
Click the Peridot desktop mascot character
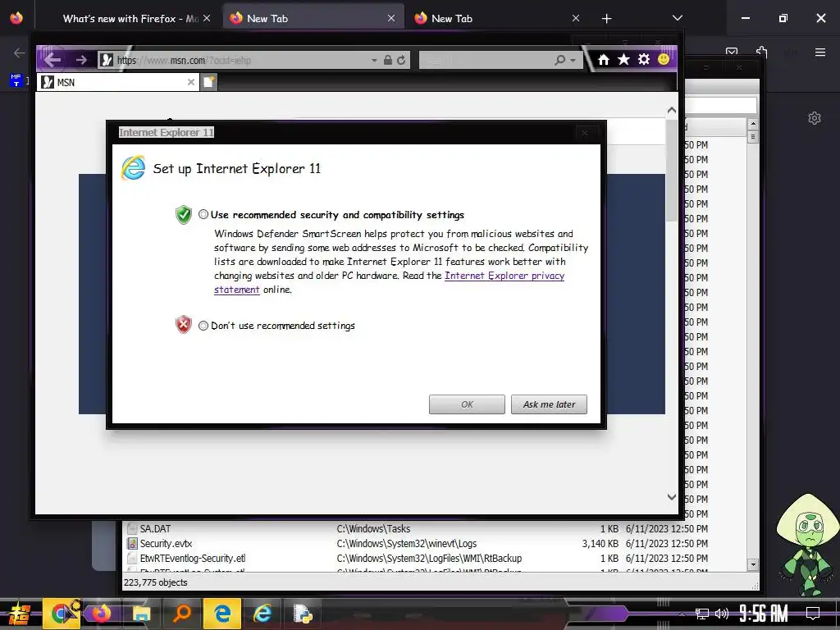pyautogui.click(x=807, y=545)
